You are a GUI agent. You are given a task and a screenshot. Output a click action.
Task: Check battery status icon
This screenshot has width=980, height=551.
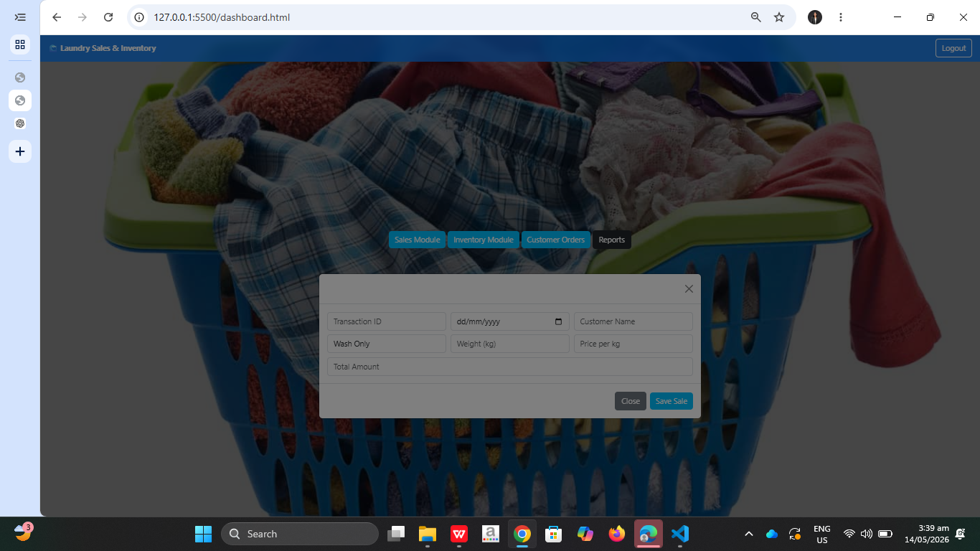[x=885, y=534]
